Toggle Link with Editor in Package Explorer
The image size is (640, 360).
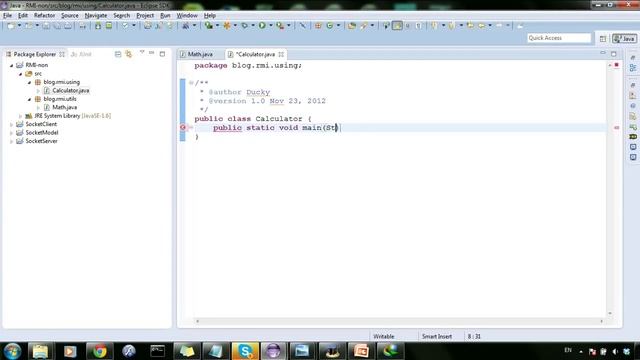point(129,54)
